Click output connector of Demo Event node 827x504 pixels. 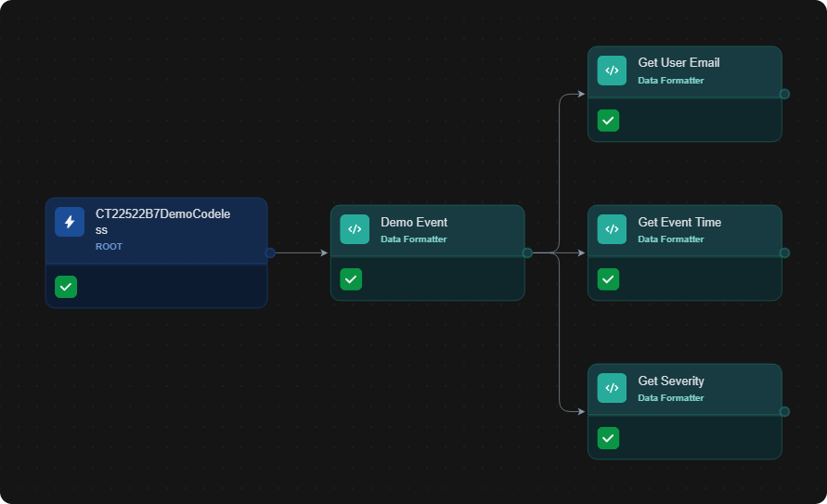[527, 253]
